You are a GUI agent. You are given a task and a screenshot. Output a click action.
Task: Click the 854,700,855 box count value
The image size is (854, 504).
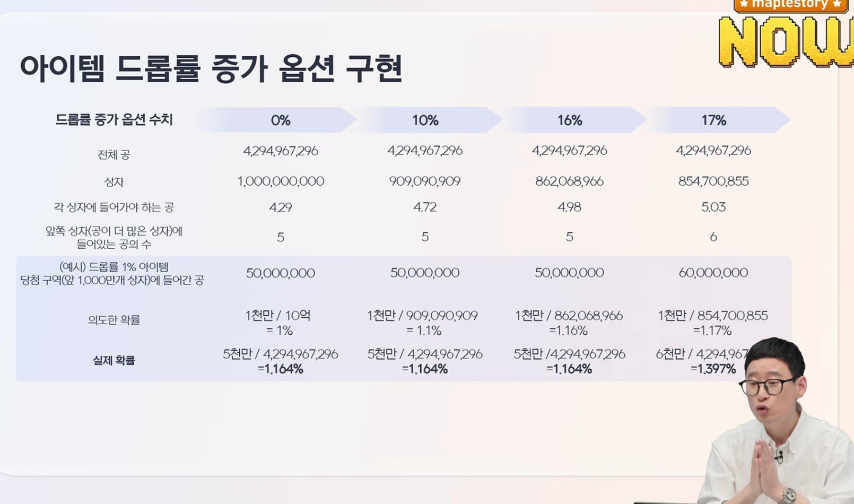click(x=713, y=181)
